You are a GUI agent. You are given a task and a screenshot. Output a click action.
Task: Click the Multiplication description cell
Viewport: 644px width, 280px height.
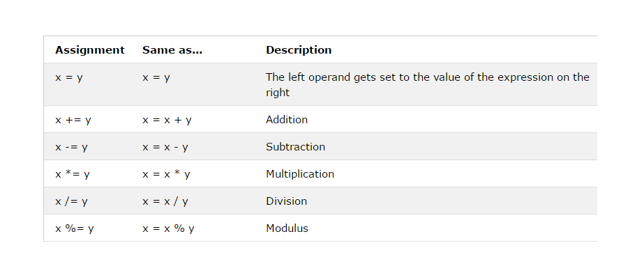click(x=300, y=174)
